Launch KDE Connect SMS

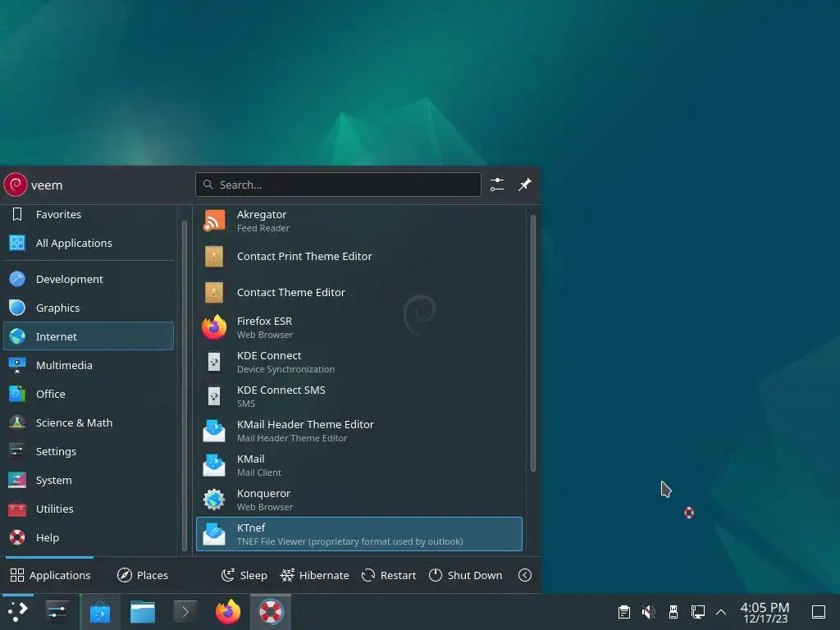[359, 396]
